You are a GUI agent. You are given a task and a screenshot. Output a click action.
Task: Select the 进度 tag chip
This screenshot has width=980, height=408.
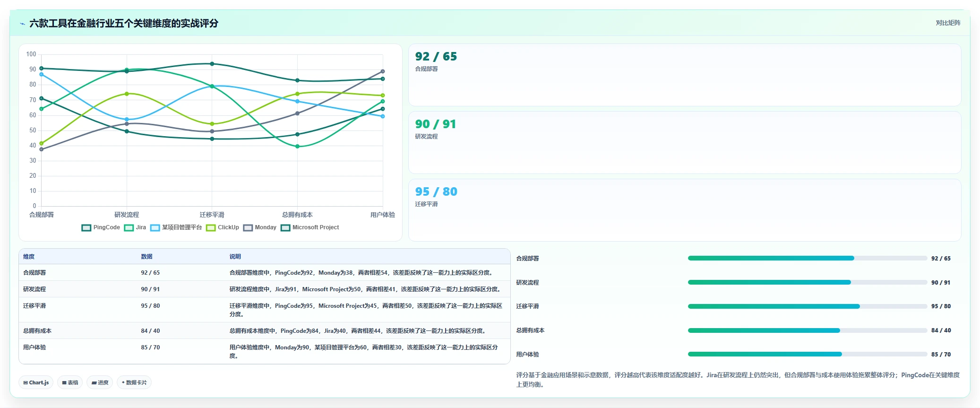click(x=100, y=382)
